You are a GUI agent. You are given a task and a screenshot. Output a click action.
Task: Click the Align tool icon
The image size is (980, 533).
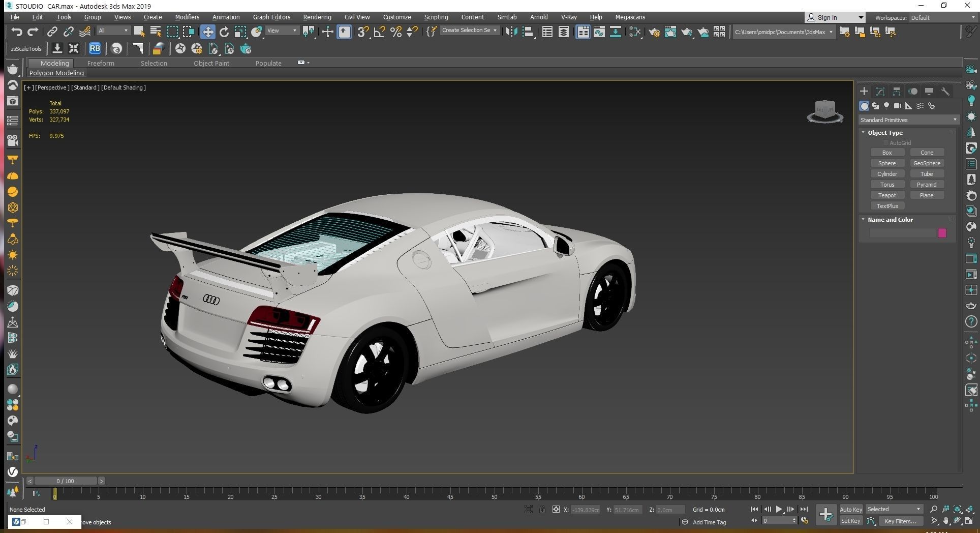pos(528,32)
